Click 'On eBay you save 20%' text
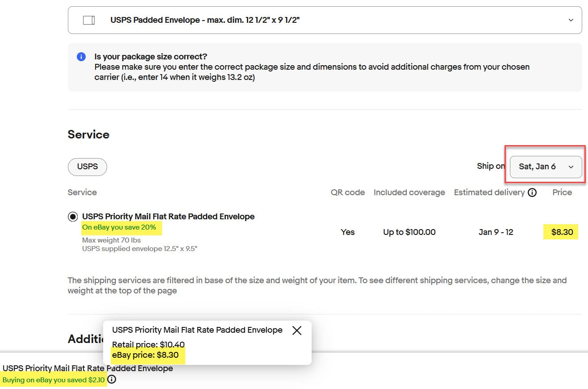This screenshot has height=389, width=588. 119,227
